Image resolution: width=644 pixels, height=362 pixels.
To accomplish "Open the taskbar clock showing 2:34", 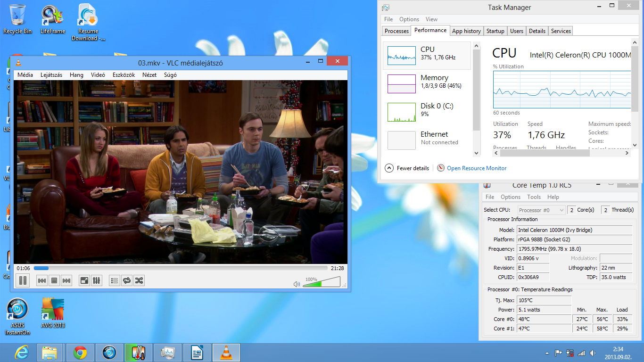I will pos(618,353).
